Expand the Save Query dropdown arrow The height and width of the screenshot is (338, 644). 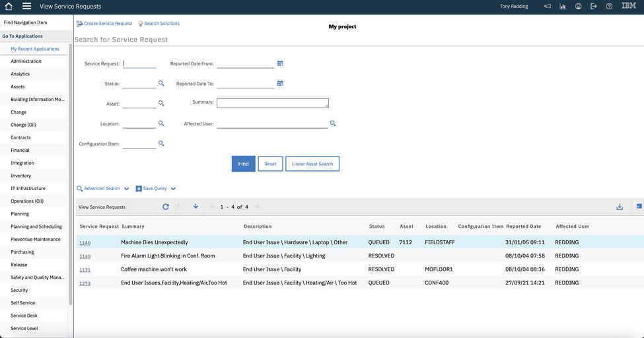point(173,189)
